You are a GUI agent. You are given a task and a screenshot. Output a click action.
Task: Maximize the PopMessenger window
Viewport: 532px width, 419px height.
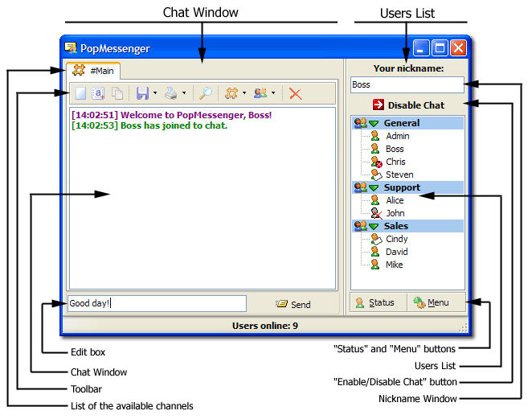point(440,48)
